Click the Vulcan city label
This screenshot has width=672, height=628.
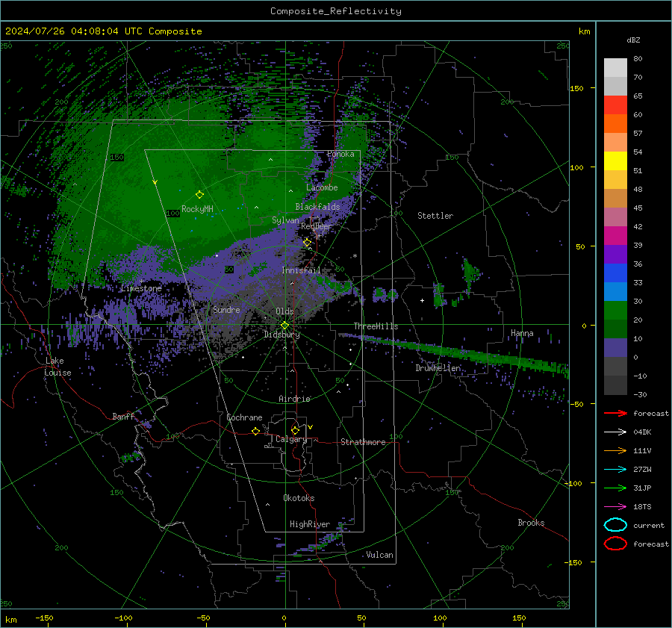pyautogui.click(x=379, y=555)
